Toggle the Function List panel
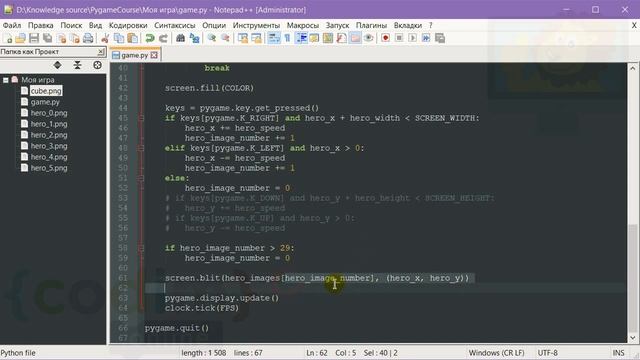Viewport: 640px width, 360px height. pyautogui.click(x=342, y=38)
